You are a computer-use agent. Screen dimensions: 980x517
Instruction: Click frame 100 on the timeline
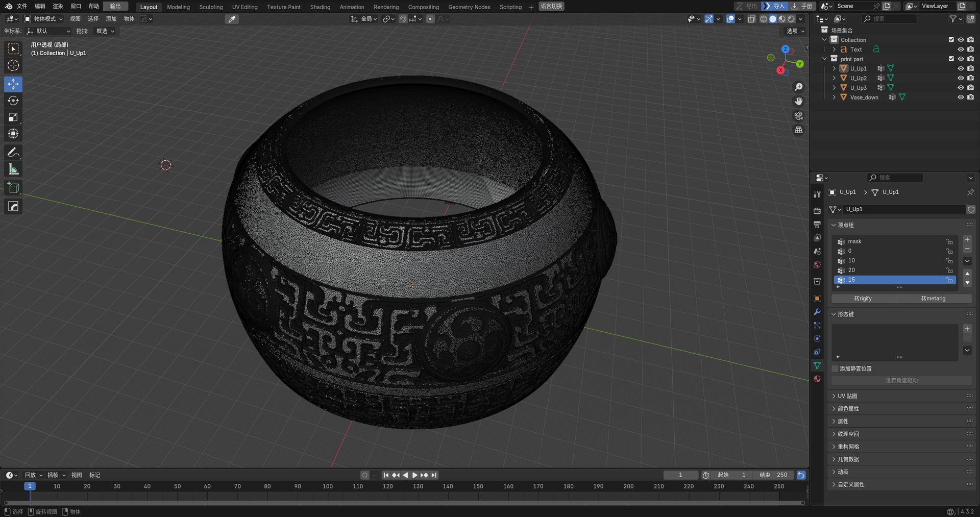(x=328, y=486)
